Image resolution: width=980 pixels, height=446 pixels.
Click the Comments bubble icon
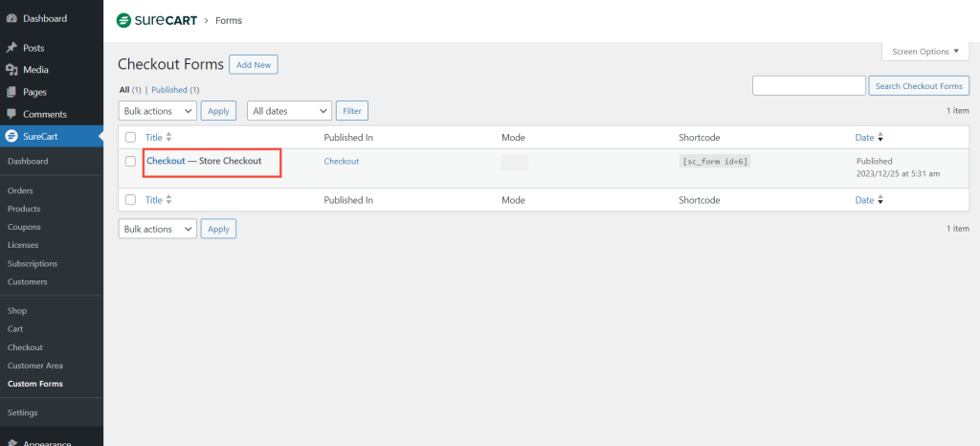(x=11, y=114)
